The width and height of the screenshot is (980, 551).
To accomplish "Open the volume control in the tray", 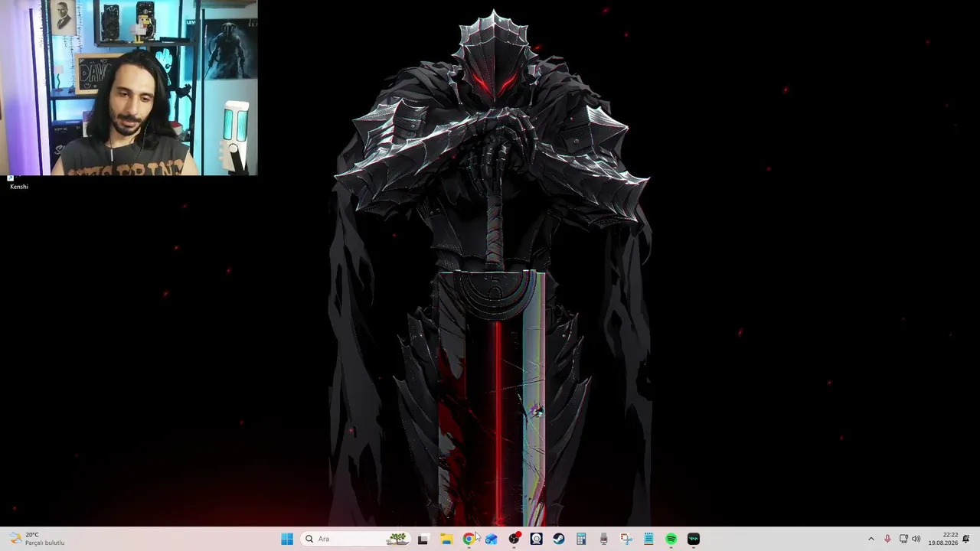I will [x=916, y=539].
